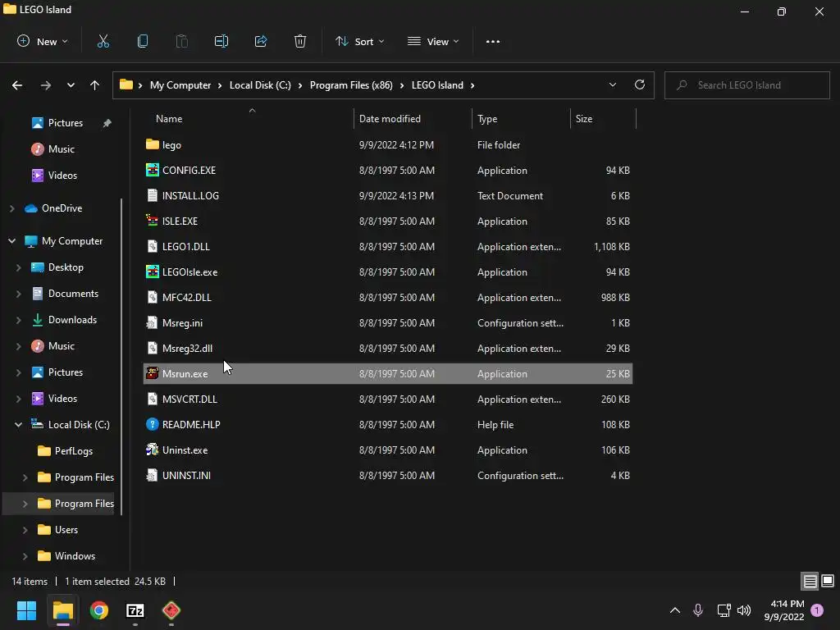This screenshot has width=840, height=630.
Task: Open File Explorer taskbar button
Action: pyautogui.click(x=62, y=610)
